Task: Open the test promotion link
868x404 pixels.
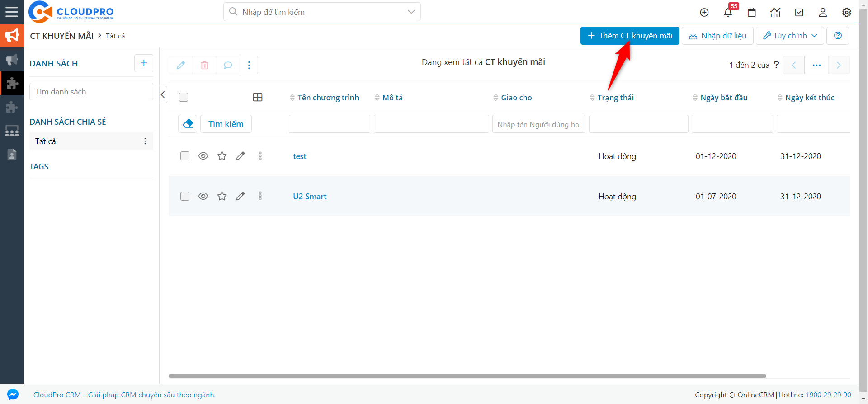Action: 300,156
